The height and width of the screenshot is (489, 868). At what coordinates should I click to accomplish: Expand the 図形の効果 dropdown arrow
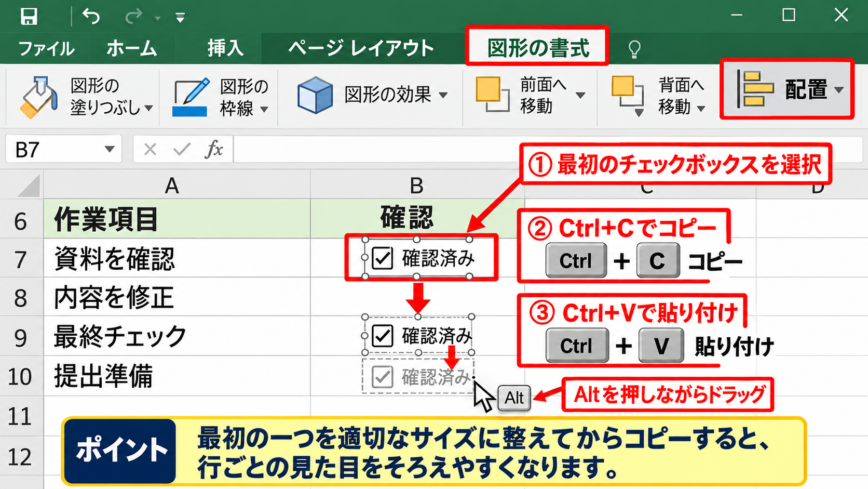pos(443,95)
